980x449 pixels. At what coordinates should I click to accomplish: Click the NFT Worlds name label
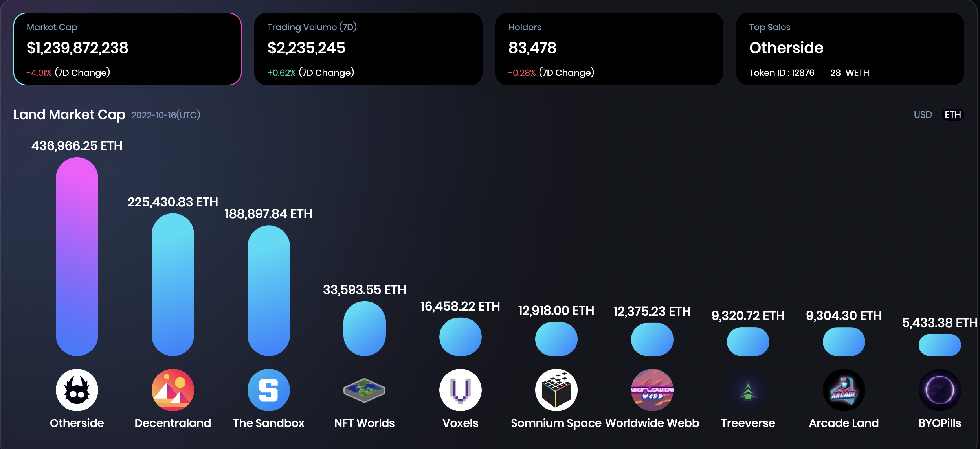(365, 423)
